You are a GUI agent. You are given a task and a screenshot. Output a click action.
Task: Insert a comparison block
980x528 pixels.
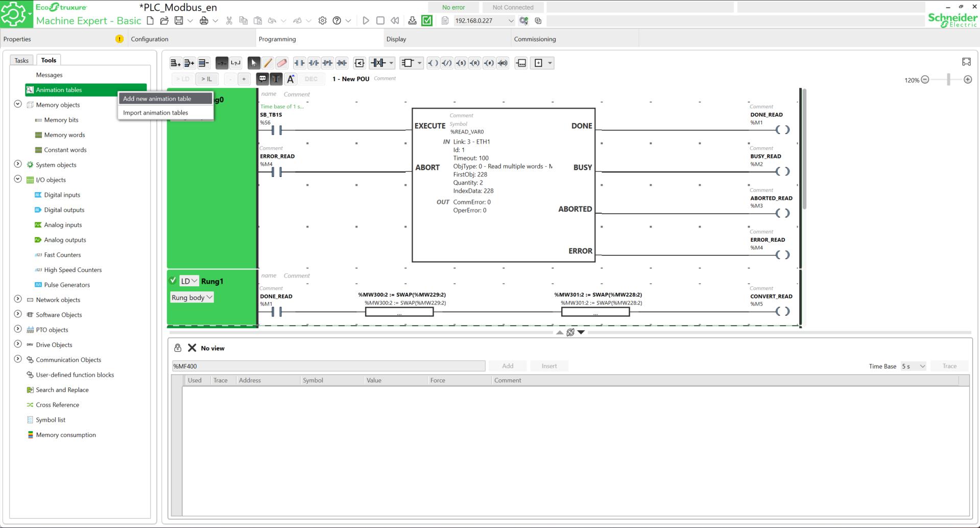[360, 63]
